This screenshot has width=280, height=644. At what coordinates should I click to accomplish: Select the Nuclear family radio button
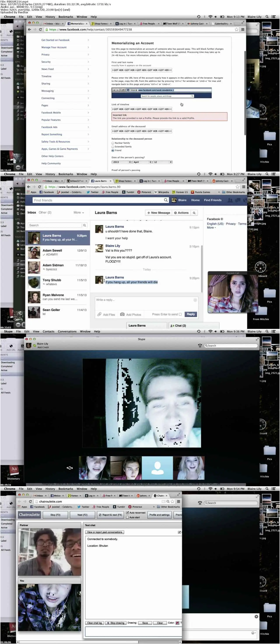[113, 143]
